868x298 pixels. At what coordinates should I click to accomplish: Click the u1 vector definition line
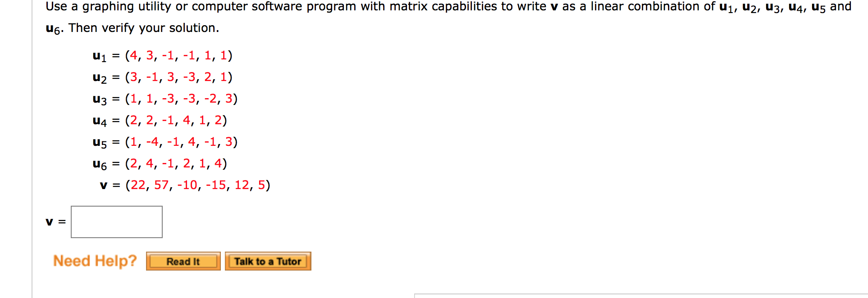(x=162, y=55)
